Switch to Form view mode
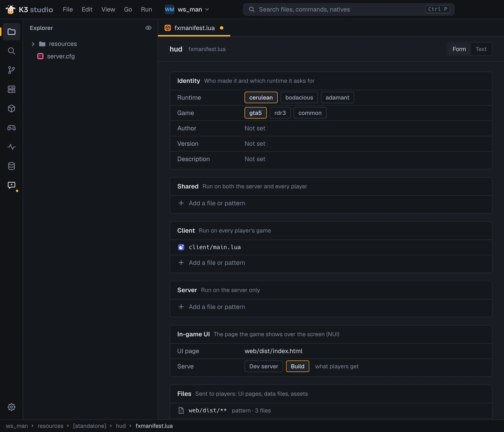Image resolution: width=504 pixels, height=432 pixels. point(459,49)
